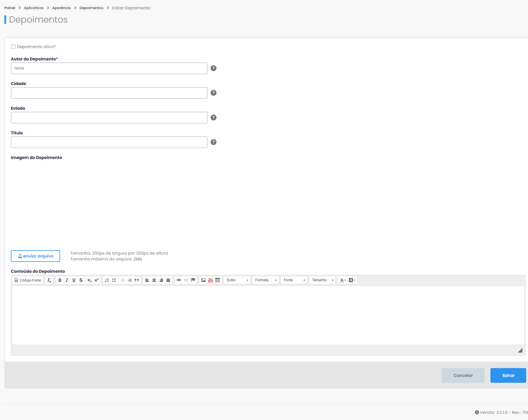Open the text color picker

point(343,280)
